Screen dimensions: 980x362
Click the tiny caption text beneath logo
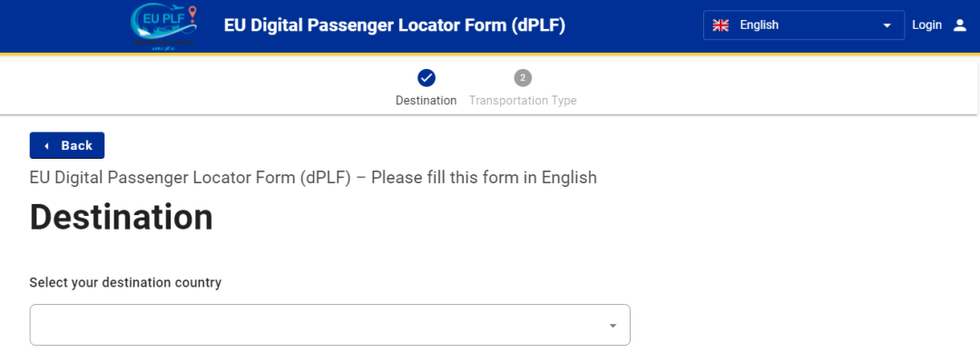click(x=163, y=45)
